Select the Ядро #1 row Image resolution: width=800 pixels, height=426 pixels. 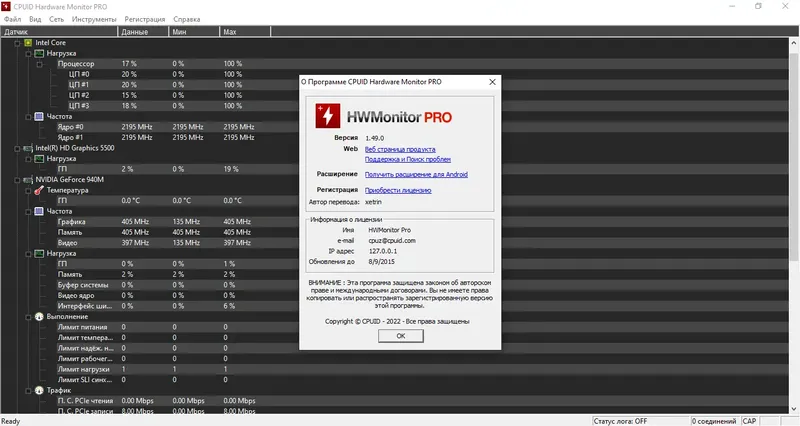click(394, 138)
